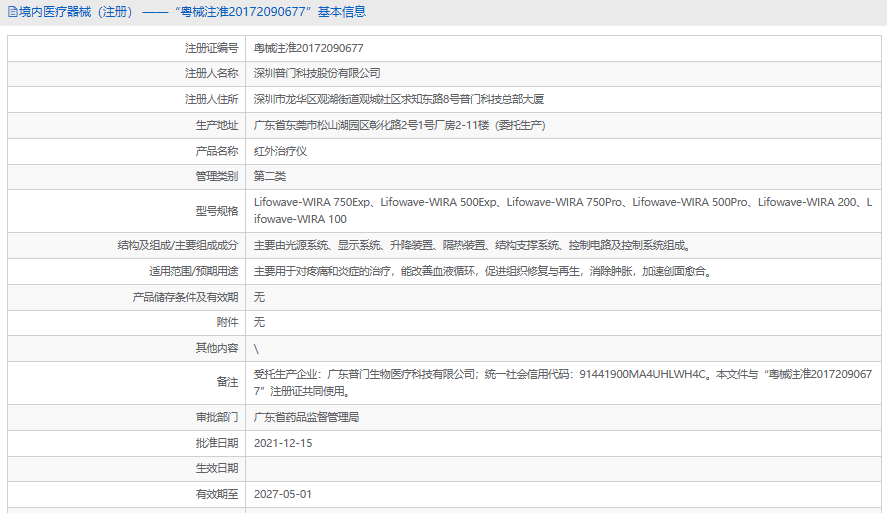Click the label 审批部门
The height and width of the screenshot is (513, 887).
[x=217, y=417]
